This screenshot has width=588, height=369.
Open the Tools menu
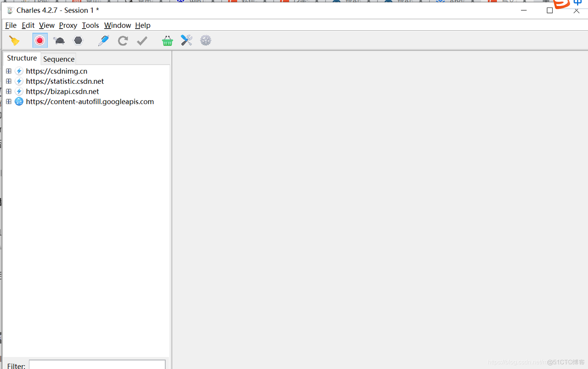90,25
